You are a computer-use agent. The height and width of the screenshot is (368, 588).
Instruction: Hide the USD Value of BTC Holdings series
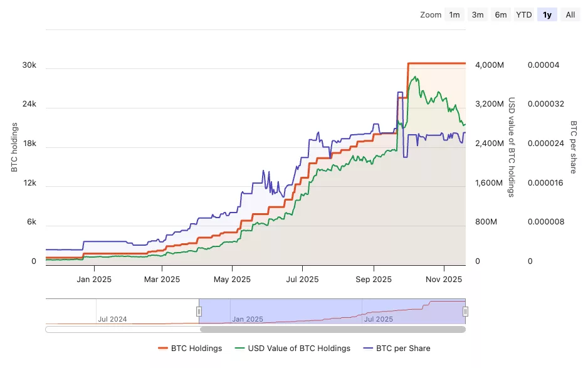pyautogui.click(x=298, y=348)
